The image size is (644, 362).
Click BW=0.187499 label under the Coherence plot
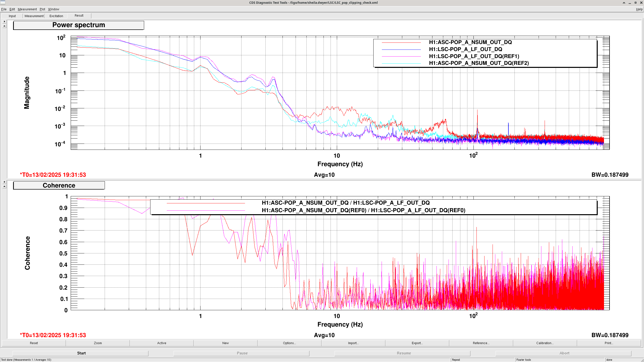(x=610, y=335)
